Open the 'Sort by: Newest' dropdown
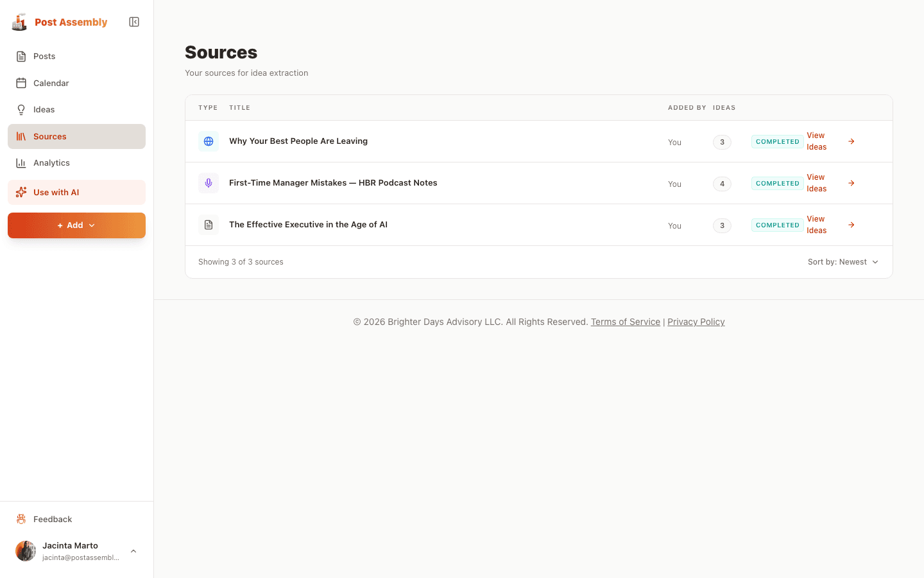The height and width of the screenshot is (578, 924). (843, 261)
